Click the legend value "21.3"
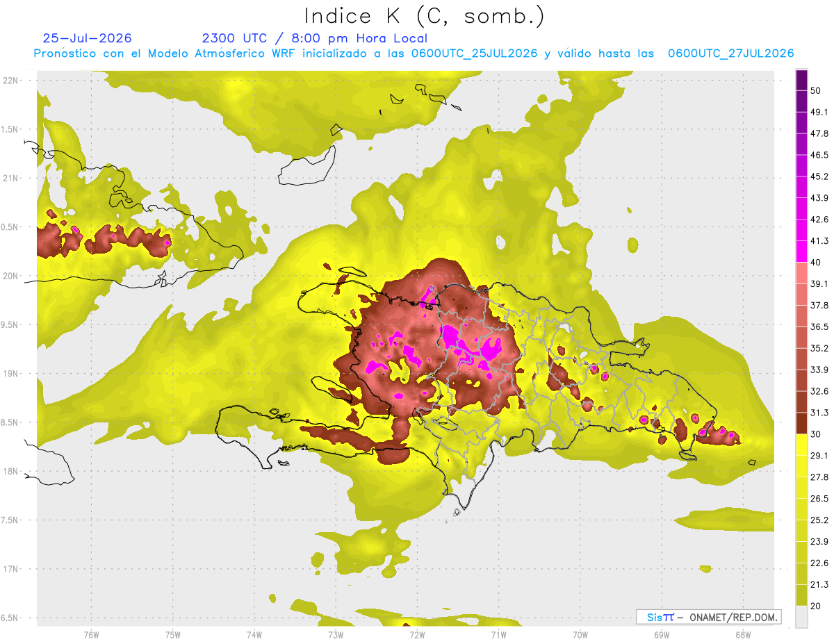The height and width of the screenshot is (644, 834). (819, 585)
